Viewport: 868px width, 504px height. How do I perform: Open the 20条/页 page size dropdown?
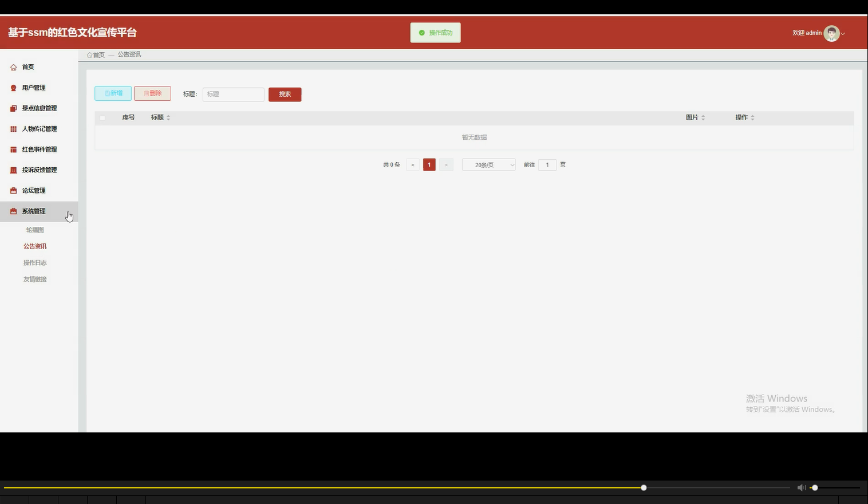(488, 165)
